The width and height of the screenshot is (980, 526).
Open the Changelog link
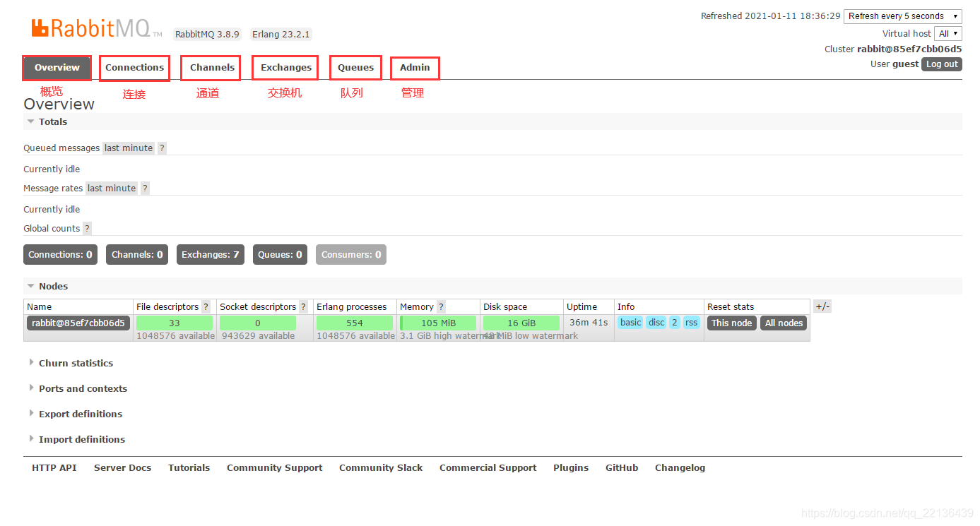[x=680, y=468]
